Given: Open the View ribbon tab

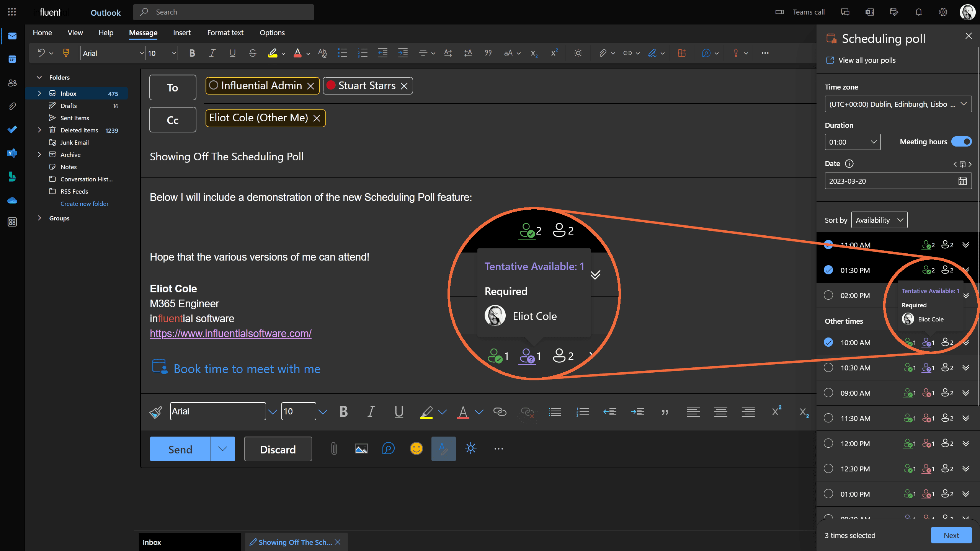Looking at the screenshot, I should click(75, 33).
